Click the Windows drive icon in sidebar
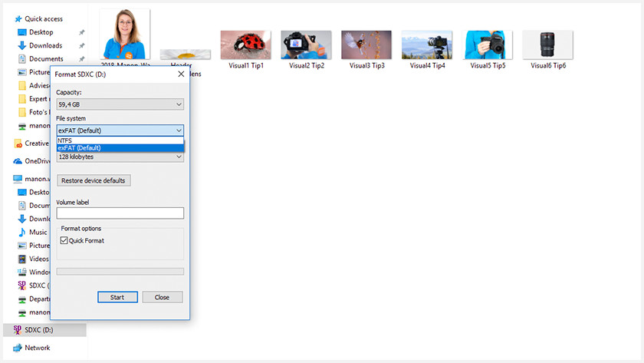The image size is (644, 363). pyautogui.click(x=22, y=272)
